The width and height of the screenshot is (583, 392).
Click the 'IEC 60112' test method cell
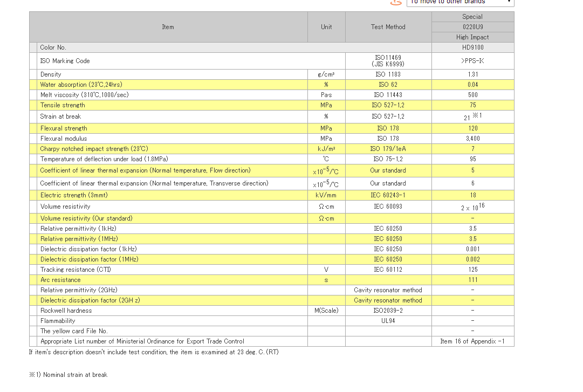(x=388, y=270)
